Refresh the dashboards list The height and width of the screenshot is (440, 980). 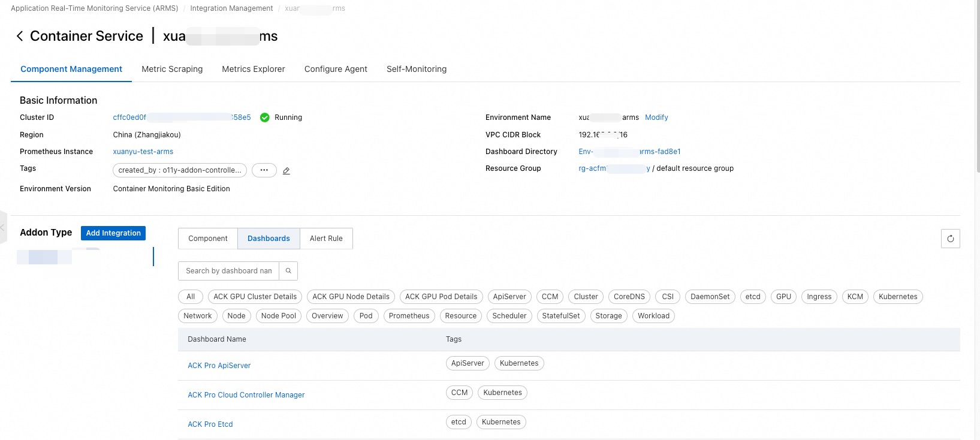pyautogui.click(x=950, y=239)
